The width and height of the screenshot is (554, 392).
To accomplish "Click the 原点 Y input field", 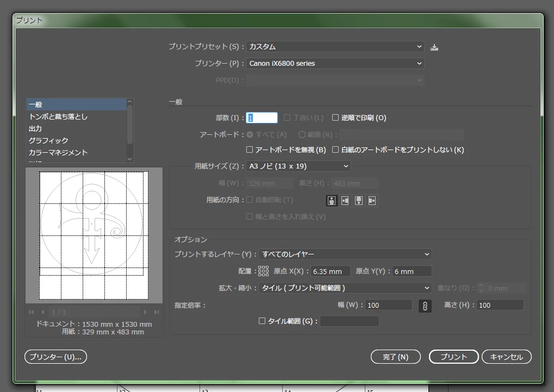I will (x=412, y=271).
